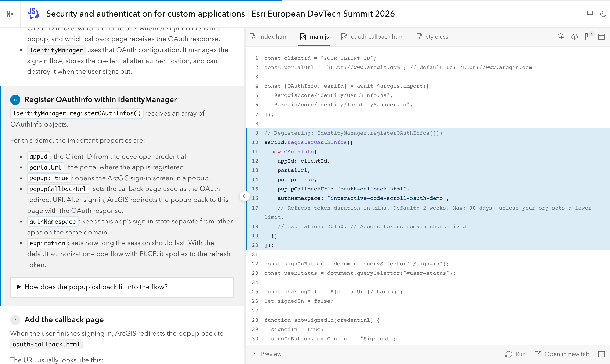Click the external-link icon beside Open in new tab
This screenshot has width=610, height=364.
click(538, 354)
